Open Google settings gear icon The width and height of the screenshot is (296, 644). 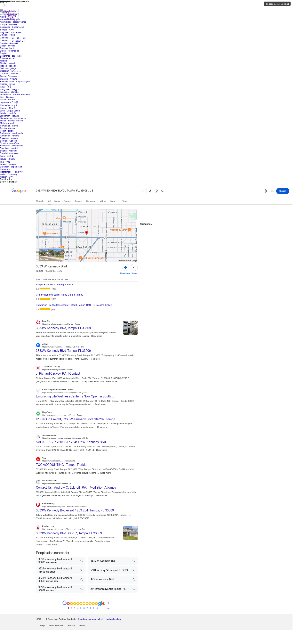pyautogui.click(x=265, y=191)
